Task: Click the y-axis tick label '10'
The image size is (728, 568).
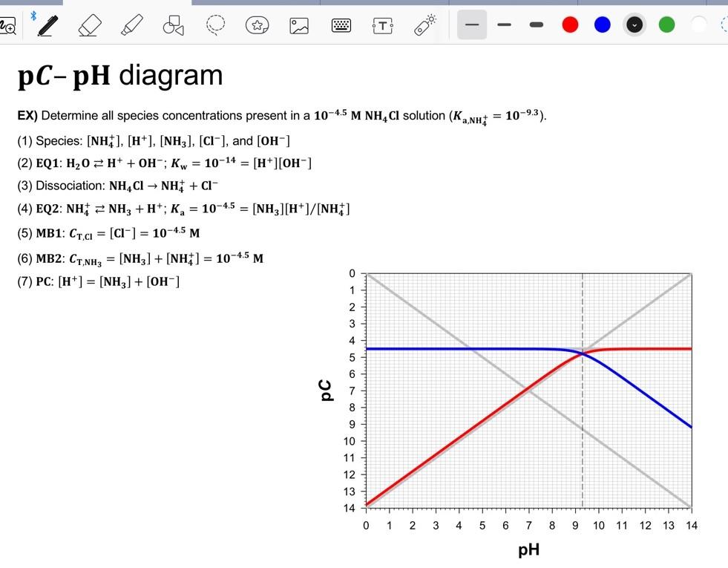Action: 349,441
